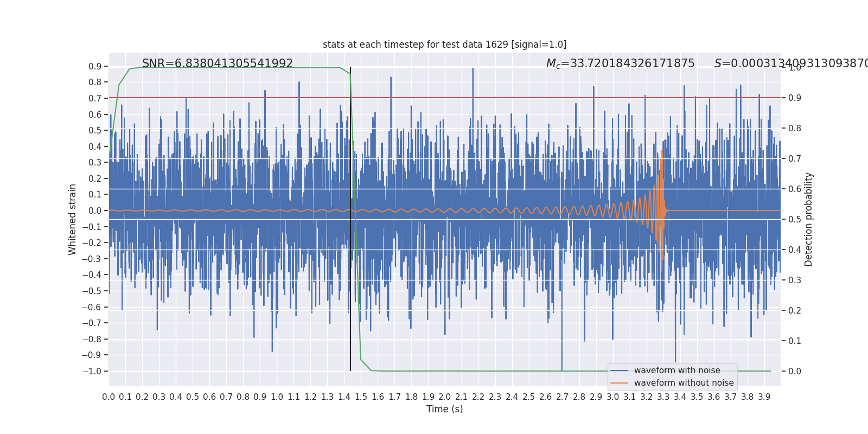Select Whitened strain axis tick −0.5
The width and height of the screenshot is (868, 434).
click(92, 291)
